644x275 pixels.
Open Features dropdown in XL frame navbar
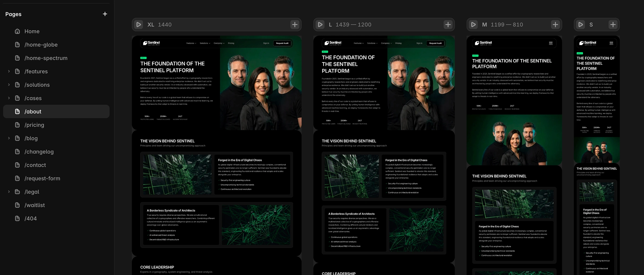191,43
